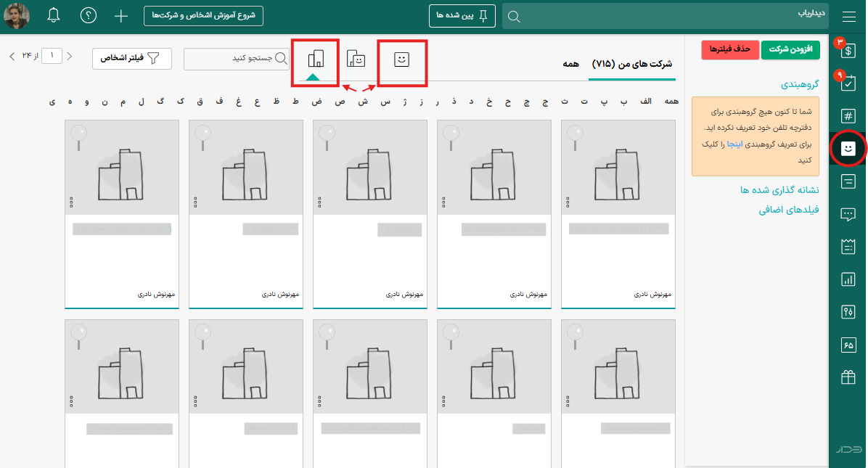Image resolution: width=868 pixels, height=468 pixels.
Task: Go to next page arrow in pagination
Action: (12, 56)
